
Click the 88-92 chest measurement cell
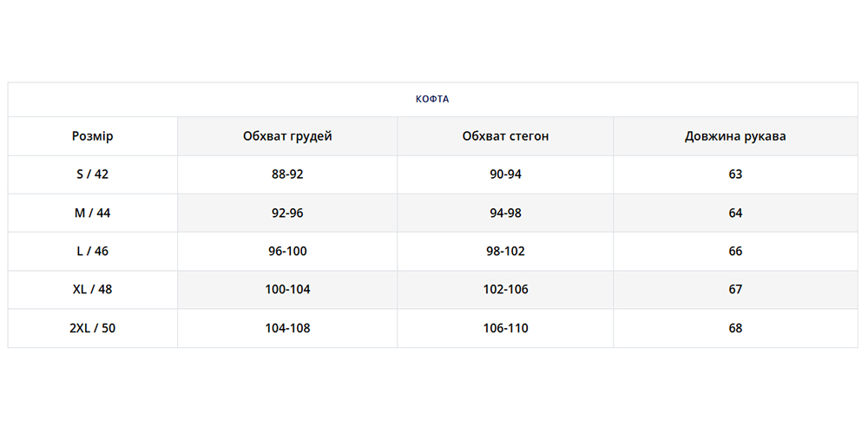pos(287,174)
